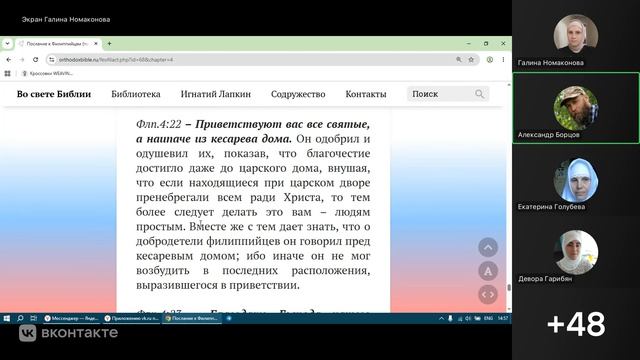Click the orthodoxbible.ru address bar URL
Viewport: 640px width, 360px height.
point(116,60)
